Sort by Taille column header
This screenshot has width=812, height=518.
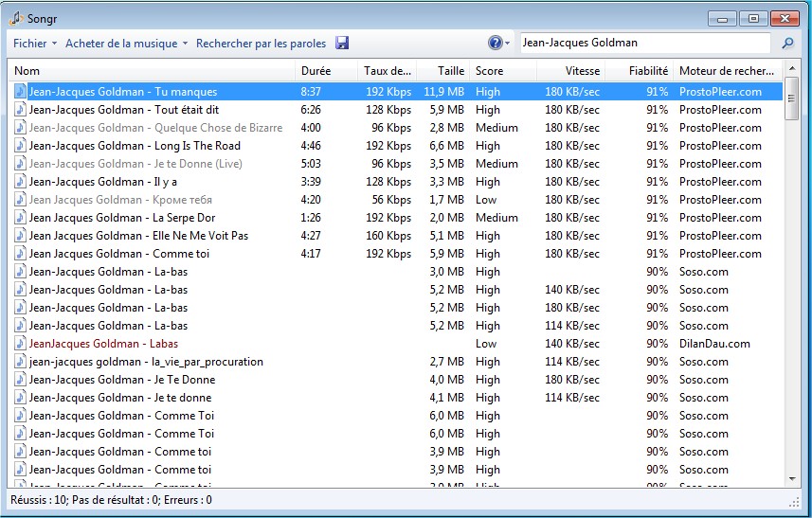coord(443,71)
